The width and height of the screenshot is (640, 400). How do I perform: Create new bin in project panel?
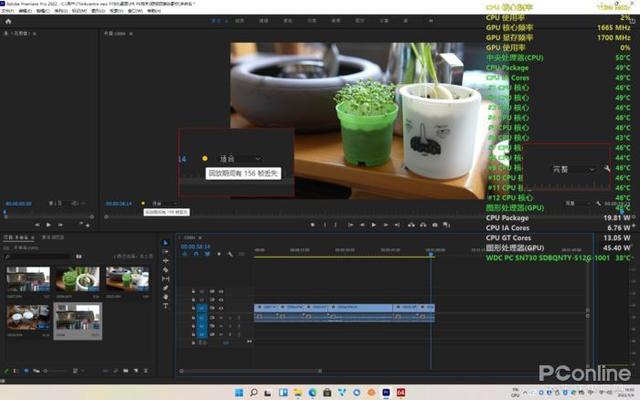pyautogui.click(x=125, y=371)
